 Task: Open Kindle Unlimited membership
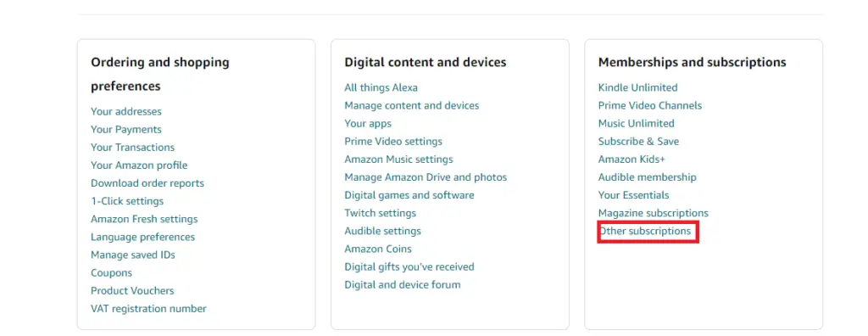point(637,87)
